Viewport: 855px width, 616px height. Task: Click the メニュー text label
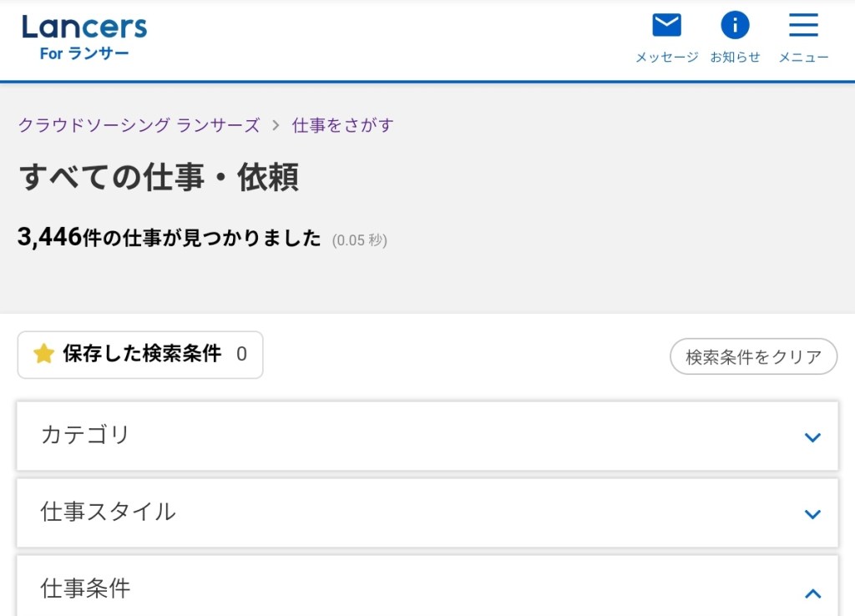[x=803, y=58]
